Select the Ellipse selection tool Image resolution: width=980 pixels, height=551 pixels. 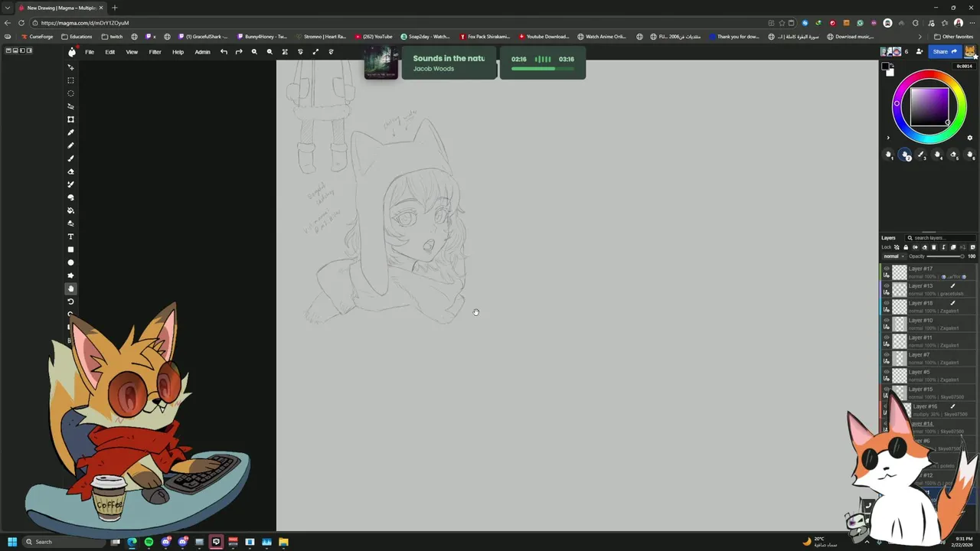click(70, 93)
